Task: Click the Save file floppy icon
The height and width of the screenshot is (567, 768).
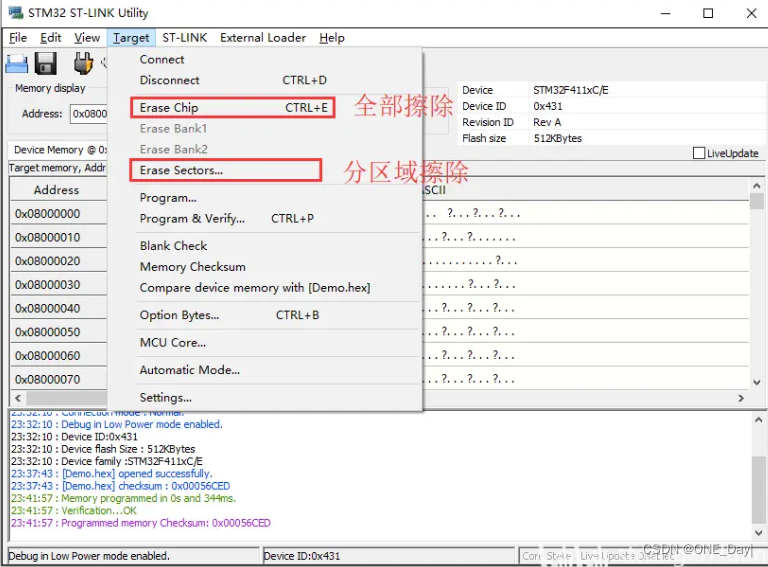Action: (46, 64)
